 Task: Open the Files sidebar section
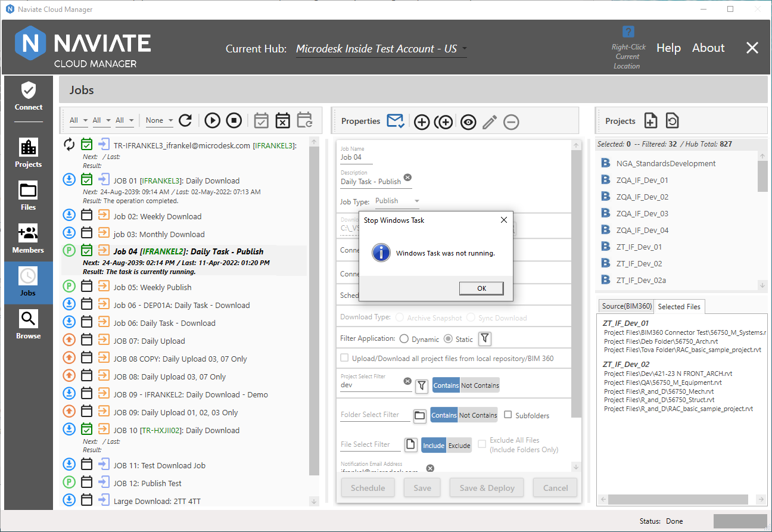[29, 197]
